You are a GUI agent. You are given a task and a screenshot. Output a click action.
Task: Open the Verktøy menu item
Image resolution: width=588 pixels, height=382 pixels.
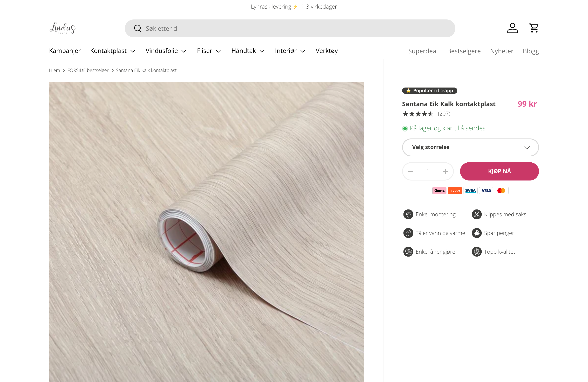click(x=327, y=51)
